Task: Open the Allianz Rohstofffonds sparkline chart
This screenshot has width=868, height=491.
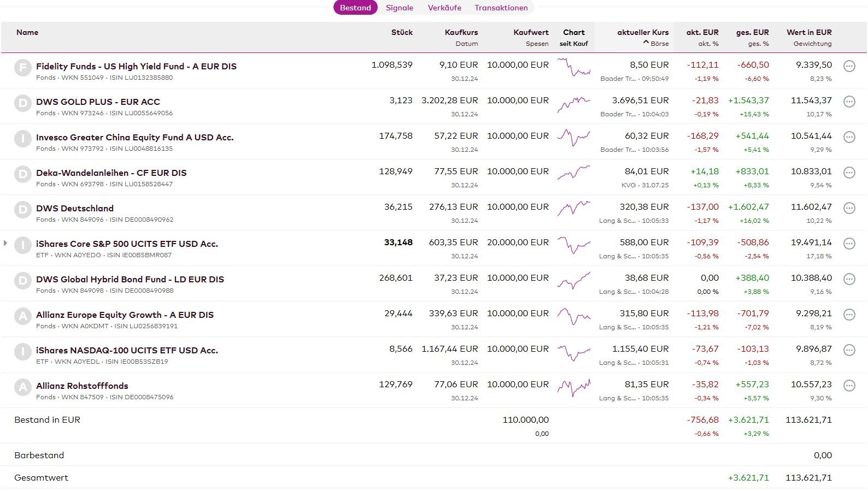Action: [573, 388]
